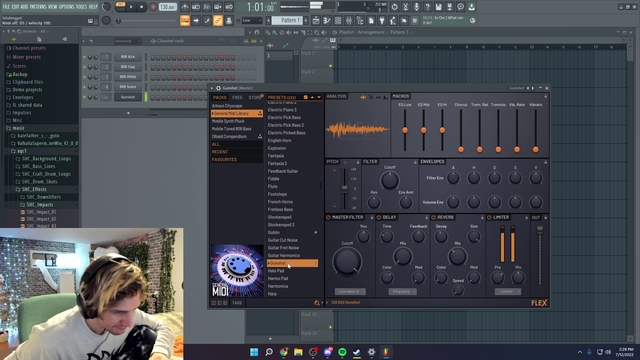The width and height of the screenshot is (640, 360).
Task: Click the FLEX preset search magnifier icon
Action: (317, 303)
